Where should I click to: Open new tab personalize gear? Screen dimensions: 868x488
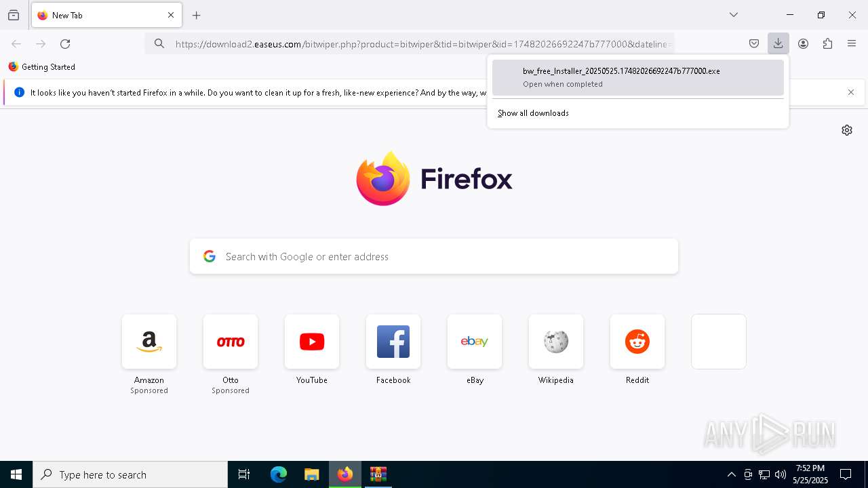pos(847,130)
